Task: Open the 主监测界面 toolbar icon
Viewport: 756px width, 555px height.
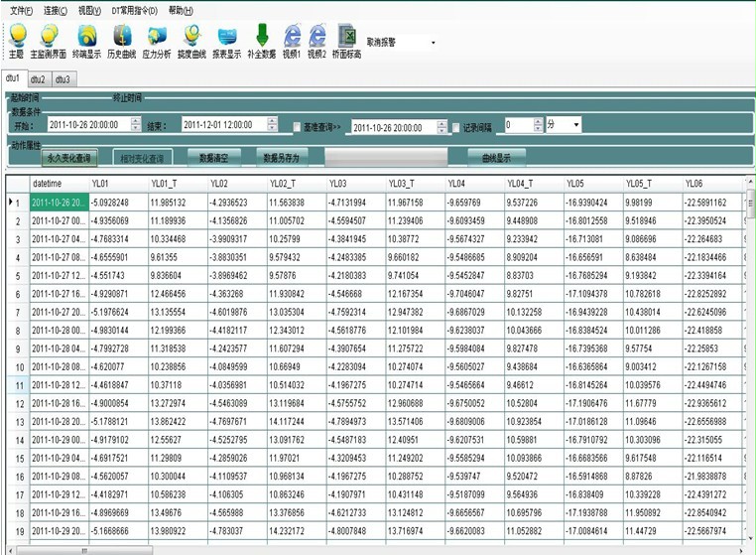Action: tap(48, 39)
